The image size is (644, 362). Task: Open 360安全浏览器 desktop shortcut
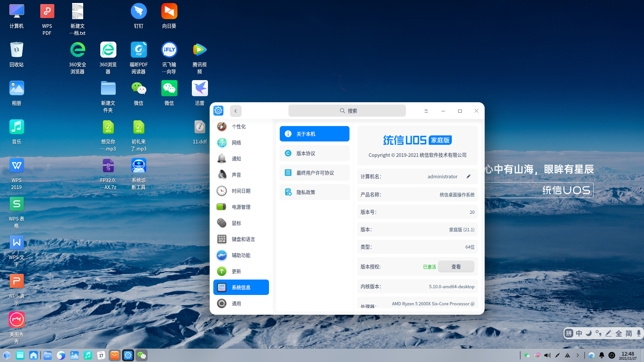click(77, 58)
